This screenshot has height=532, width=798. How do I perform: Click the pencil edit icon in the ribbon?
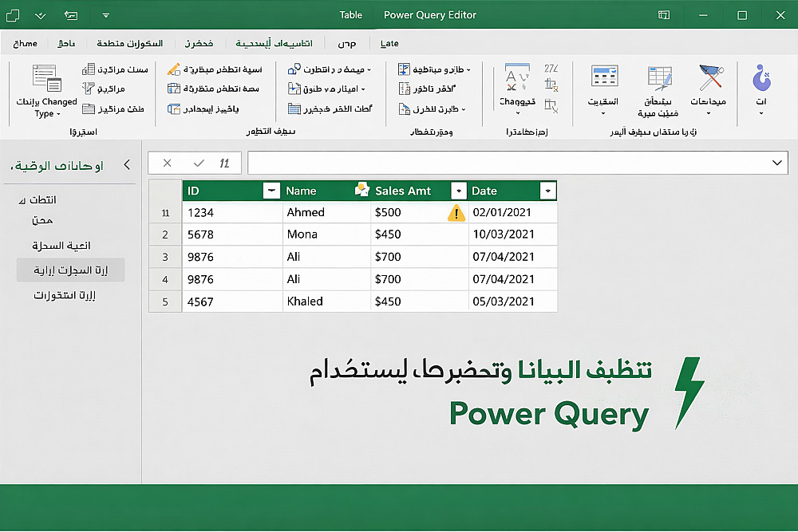[173, 69]
